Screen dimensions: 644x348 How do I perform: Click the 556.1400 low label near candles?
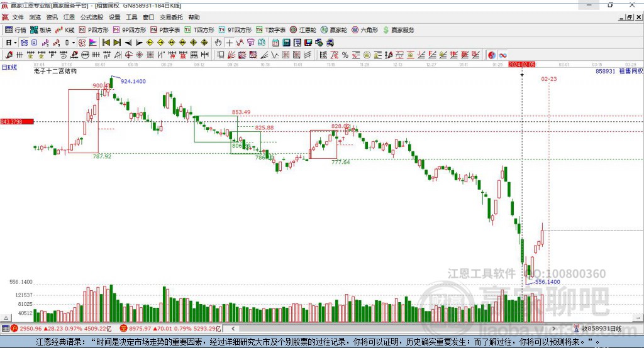click(548, 282)
